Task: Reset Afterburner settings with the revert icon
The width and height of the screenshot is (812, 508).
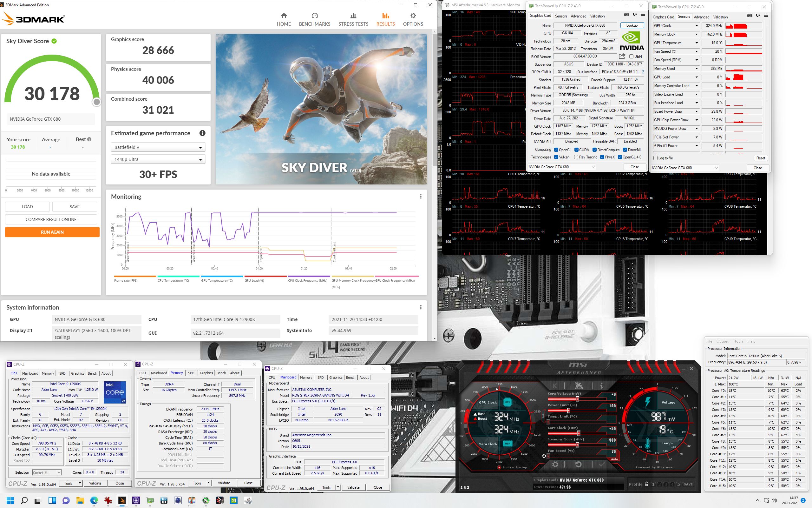Action: [578, 464]
